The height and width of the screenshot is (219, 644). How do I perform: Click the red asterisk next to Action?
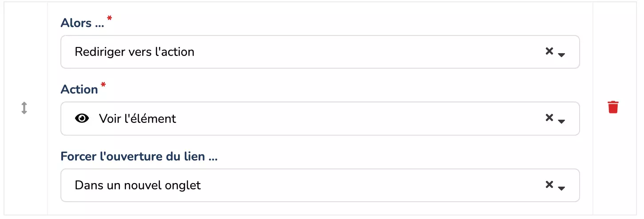[x=103, y=85]
